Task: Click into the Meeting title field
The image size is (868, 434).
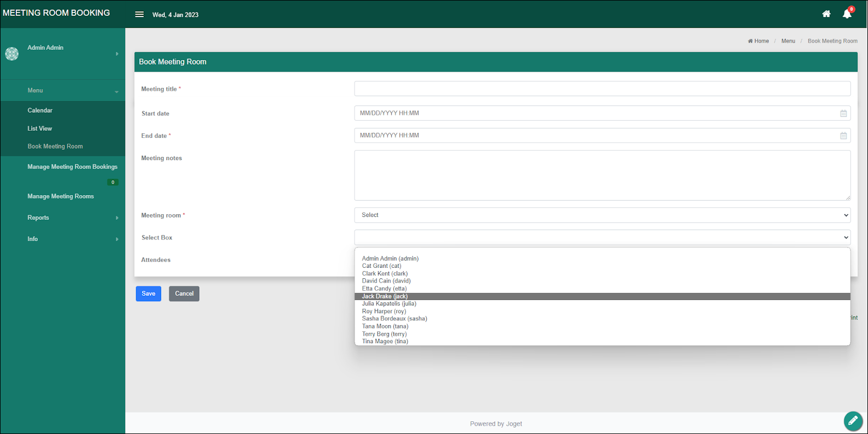Action: [x=602, y=89]
